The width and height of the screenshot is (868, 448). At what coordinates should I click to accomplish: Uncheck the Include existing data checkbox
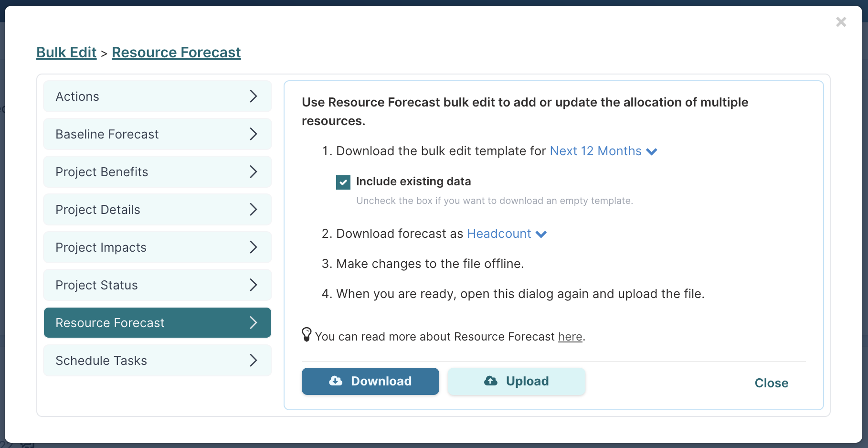pyautogui.click(x=343, y=182)
